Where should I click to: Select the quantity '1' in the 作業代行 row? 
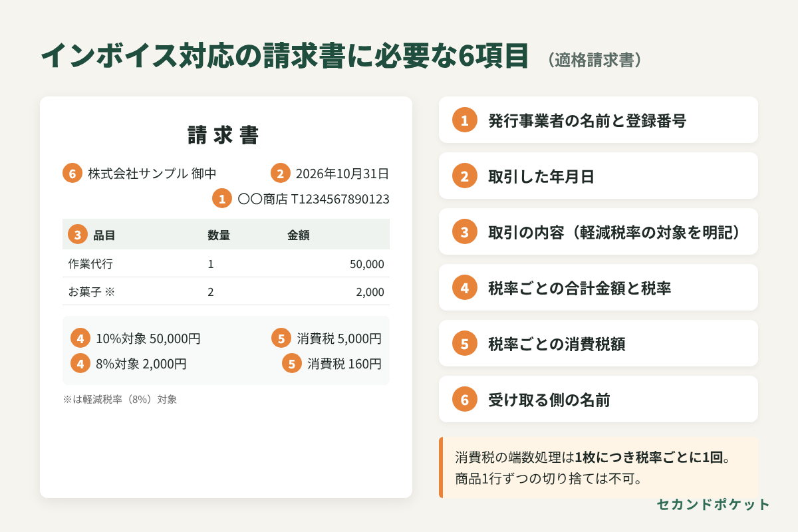(211, 264)
